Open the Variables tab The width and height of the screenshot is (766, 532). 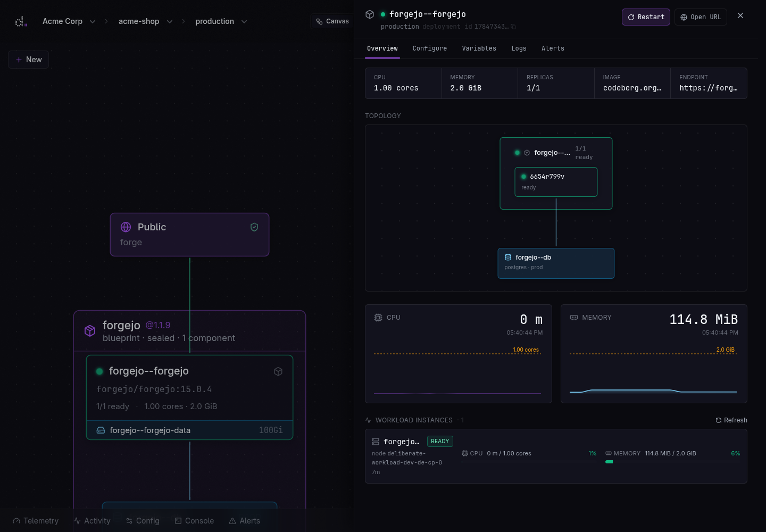(x=479, y=48)
